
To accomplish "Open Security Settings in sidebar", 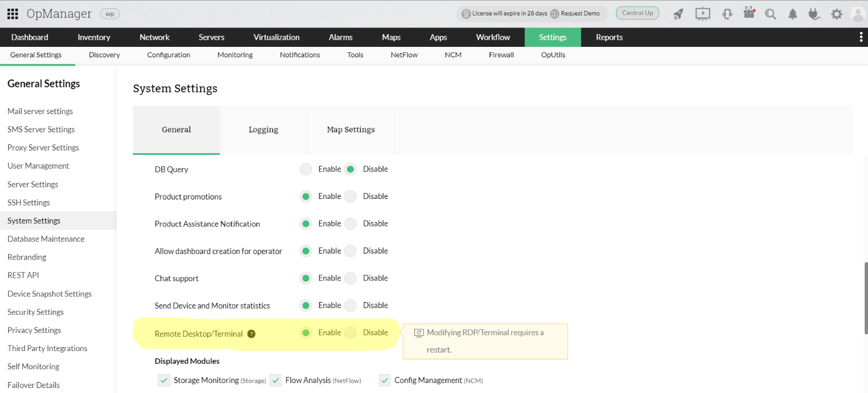I will tap(35, 312).
